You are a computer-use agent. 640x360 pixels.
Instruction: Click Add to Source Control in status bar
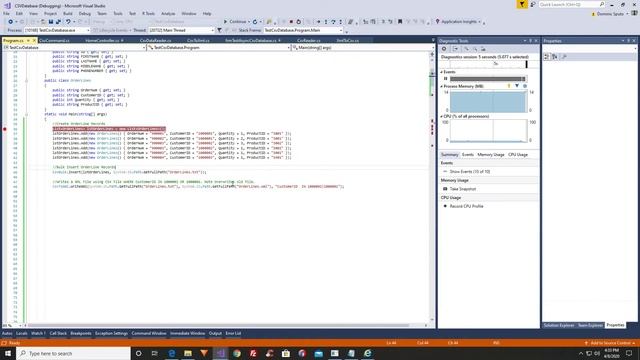pos(610,343)
